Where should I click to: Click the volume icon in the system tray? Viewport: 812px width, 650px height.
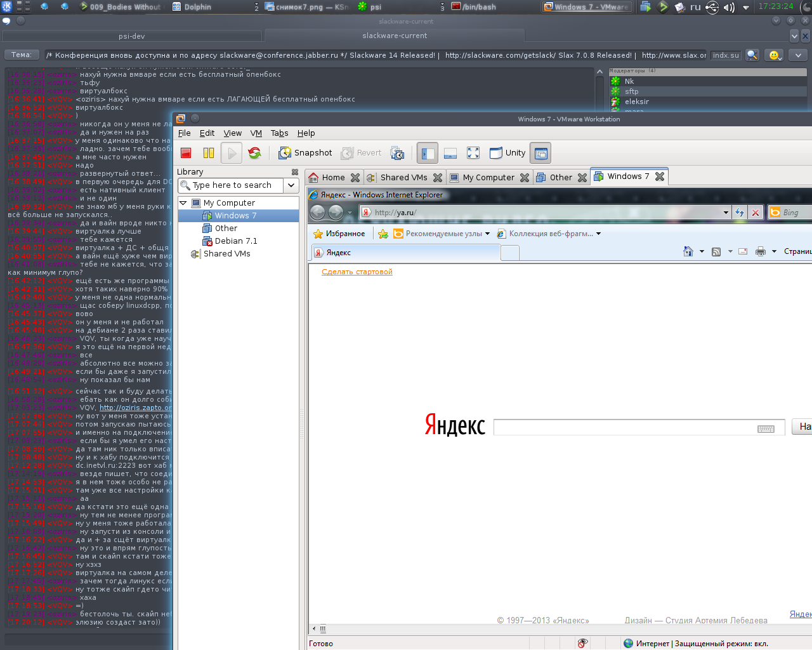click(729, 7)
